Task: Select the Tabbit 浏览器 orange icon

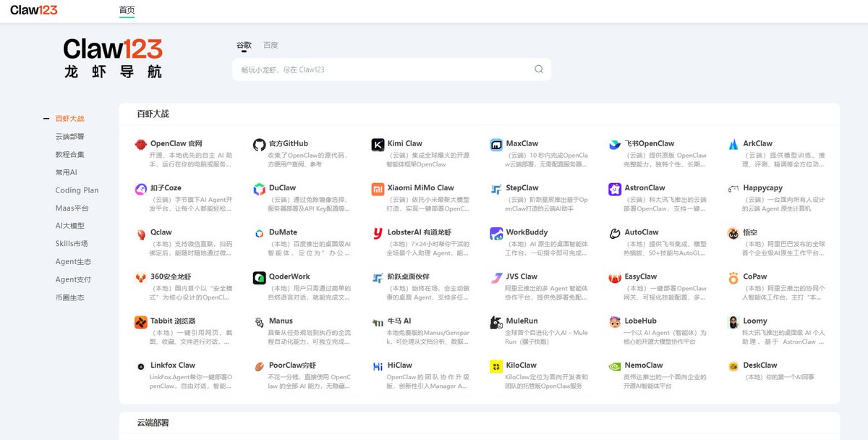Action: (x=141, y=322)
